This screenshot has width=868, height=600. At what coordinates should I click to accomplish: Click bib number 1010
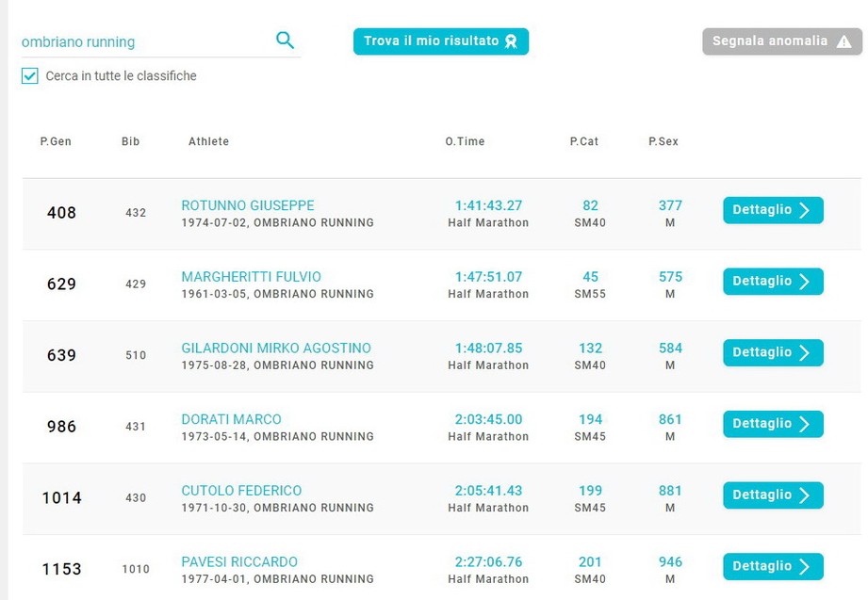click(x=136, y=570)
